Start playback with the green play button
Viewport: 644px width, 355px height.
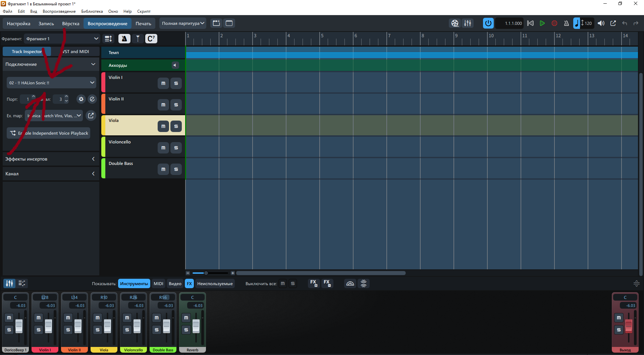point(542,23)
